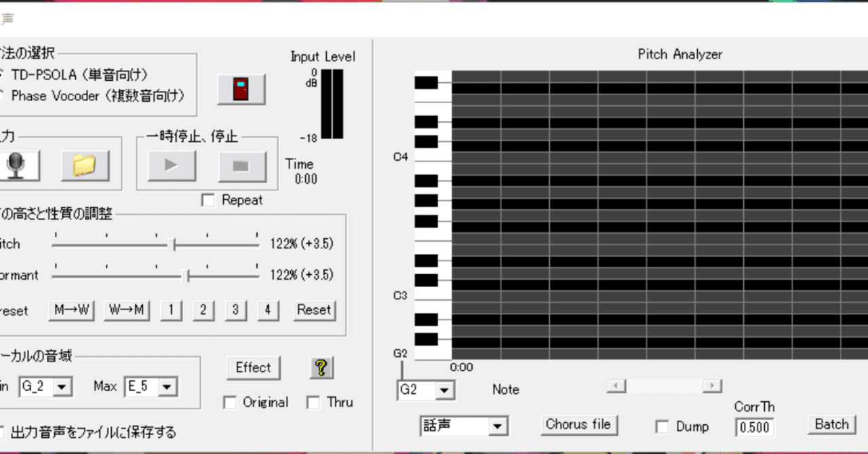Image resolution: width=868 pixels, height=454 pixels.
Task: Enable the Repeat checkbox
Action: pos(209,200)
